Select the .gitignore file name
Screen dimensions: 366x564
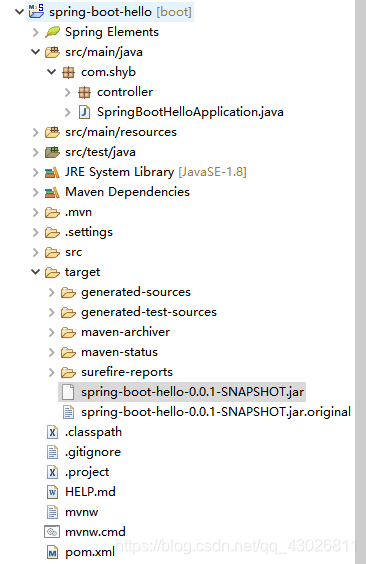click(93, 452)
